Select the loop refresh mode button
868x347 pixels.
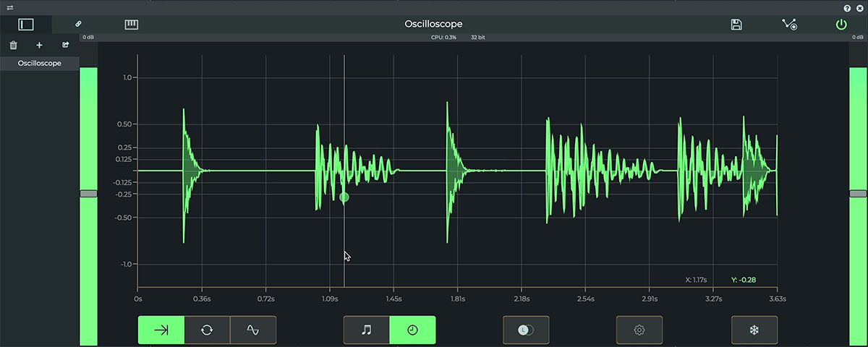click(x=207, y=330)
